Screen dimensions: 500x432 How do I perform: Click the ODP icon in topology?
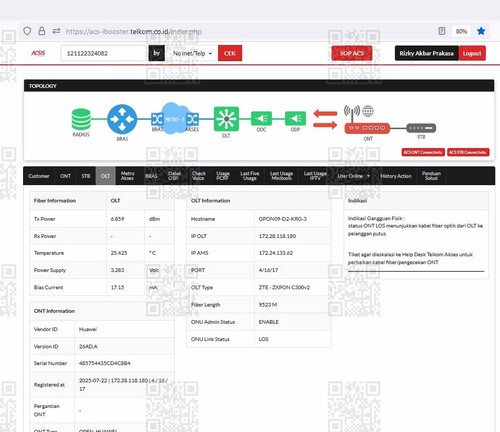(295, 118)
